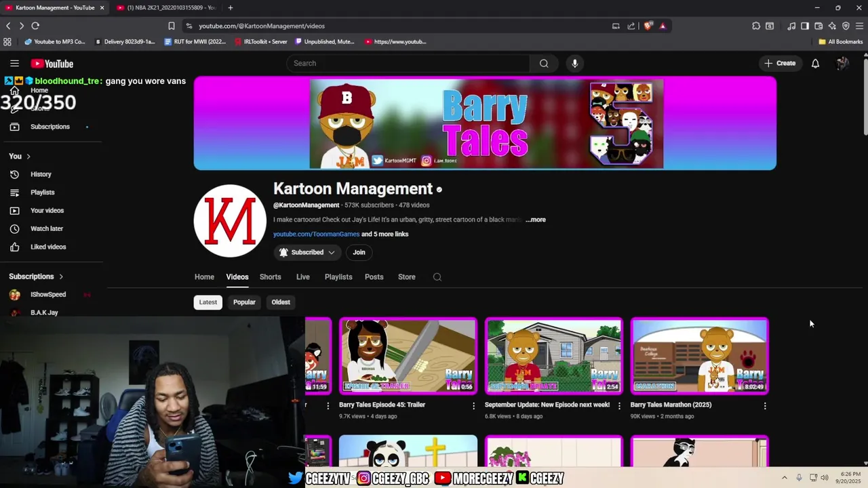Expand the You section chevron

28,157
